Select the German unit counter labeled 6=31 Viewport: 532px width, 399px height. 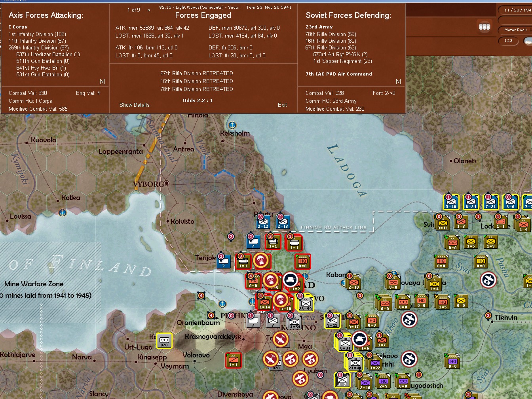pyautogui.click(x=345, y=343)
